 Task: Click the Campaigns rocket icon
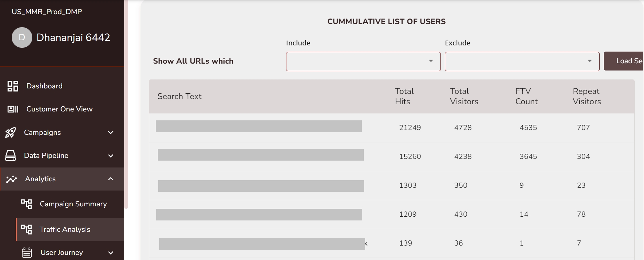(x=11, y=132)
